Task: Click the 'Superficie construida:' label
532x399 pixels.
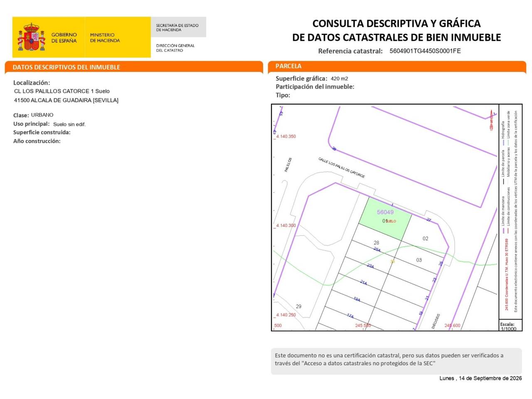Action: 42,133
